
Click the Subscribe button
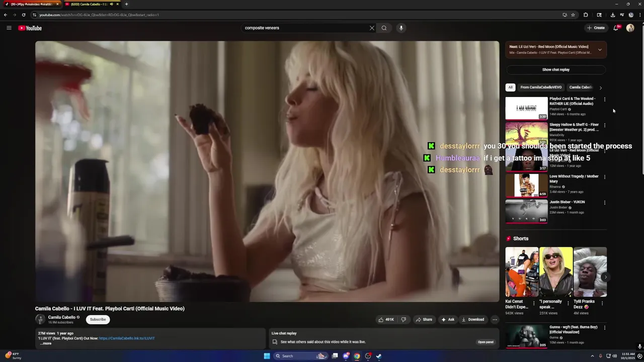tap(98, 319)
